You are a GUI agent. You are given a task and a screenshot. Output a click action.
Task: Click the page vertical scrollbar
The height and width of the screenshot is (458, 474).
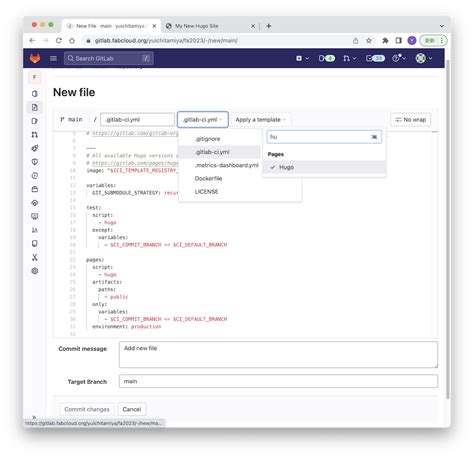(448, 230)
